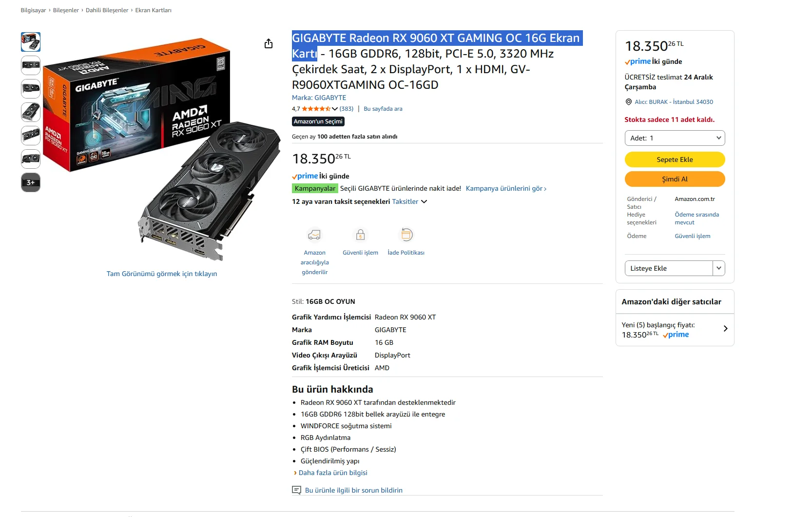Open other sellers chevron arrow
812x517 pixels.
pos(725,329)
